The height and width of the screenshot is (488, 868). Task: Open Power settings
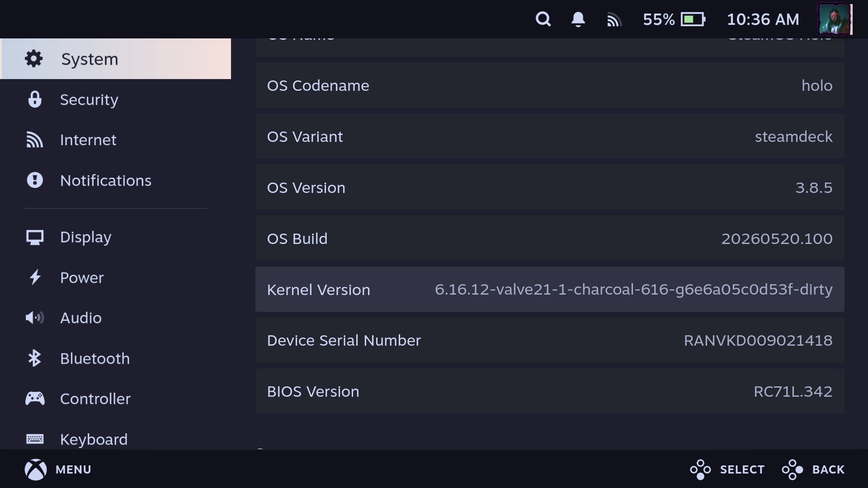tap(116, 277)
